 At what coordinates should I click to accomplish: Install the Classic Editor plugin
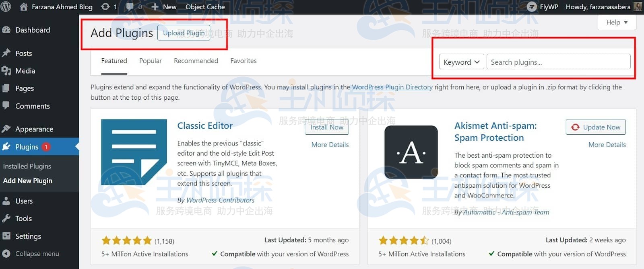pyautogui.click(x=326, y=127)
